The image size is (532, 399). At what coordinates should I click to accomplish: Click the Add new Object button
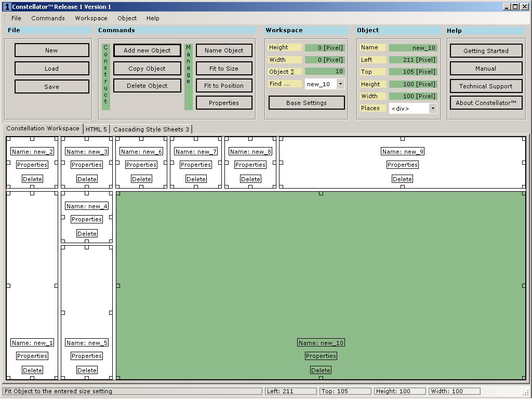pyautogui.click(x=147, y=50)
